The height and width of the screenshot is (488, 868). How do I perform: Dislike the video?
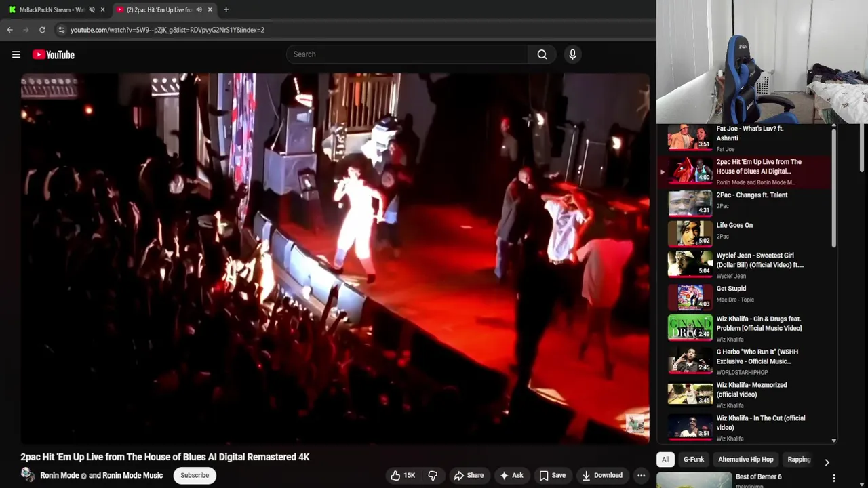coord(433,475)
